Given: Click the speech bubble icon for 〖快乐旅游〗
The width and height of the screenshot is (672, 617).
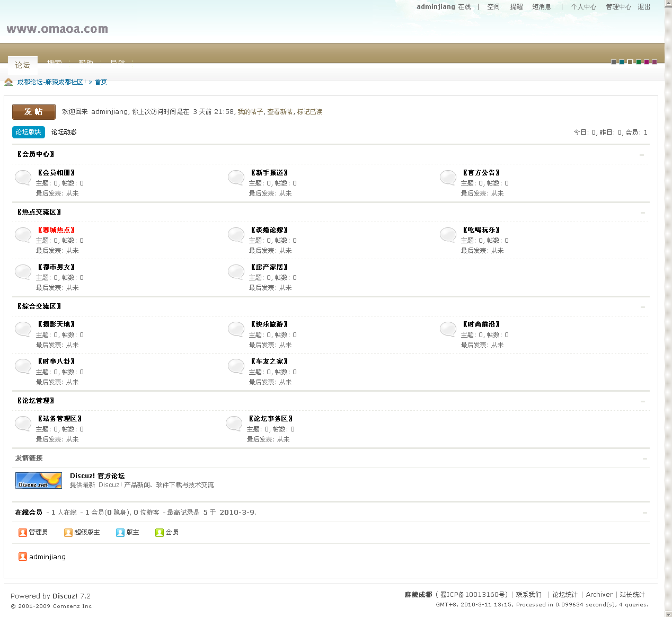Looking at the screenshot, I should [236, 329].
